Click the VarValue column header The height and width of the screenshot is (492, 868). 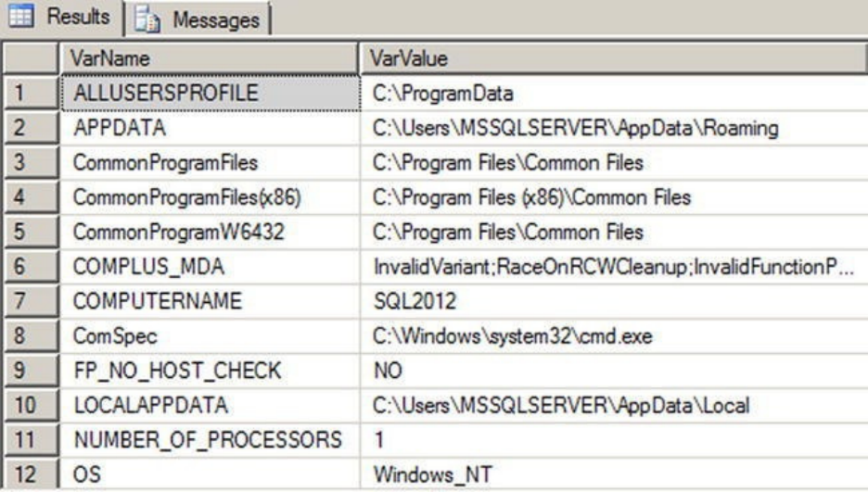pos(612,57)
